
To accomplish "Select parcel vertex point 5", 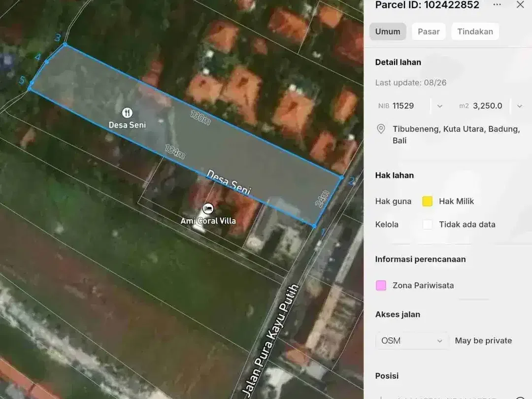I will click(32, 83).
